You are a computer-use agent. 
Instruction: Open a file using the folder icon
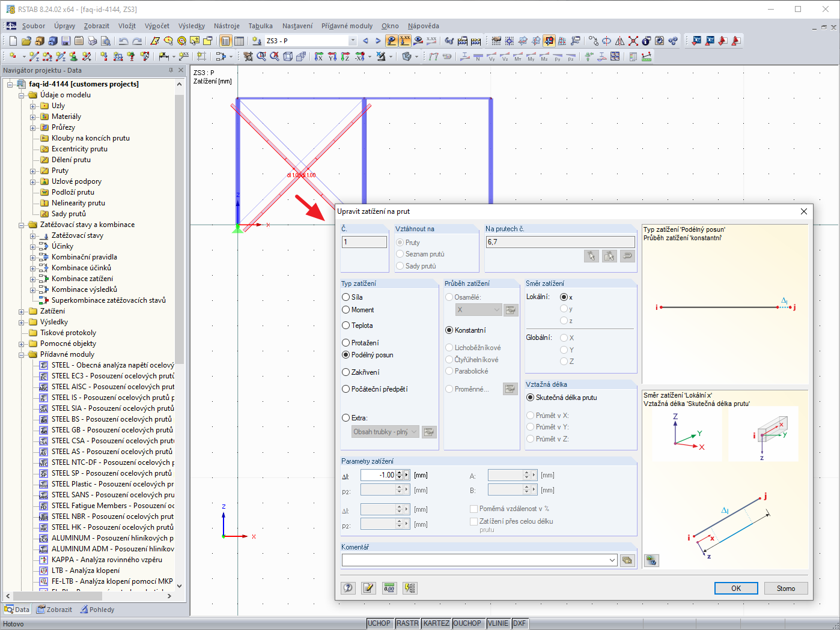pos(26,41)
